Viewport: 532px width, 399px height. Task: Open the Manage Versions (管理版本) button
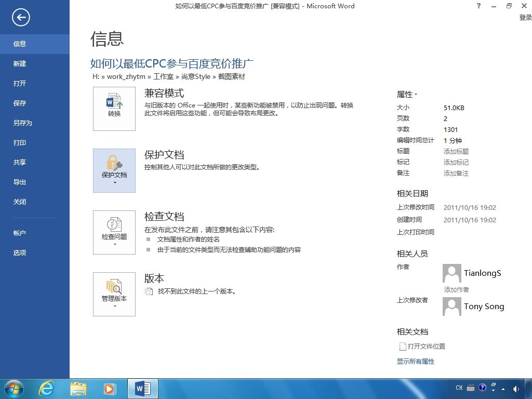[114, 294]
